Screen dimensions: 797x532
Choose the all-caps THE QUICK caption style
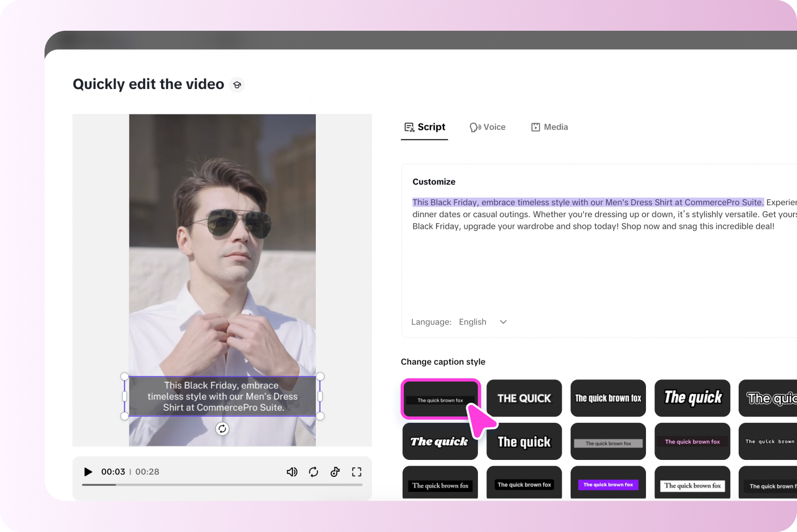[524, 398]
